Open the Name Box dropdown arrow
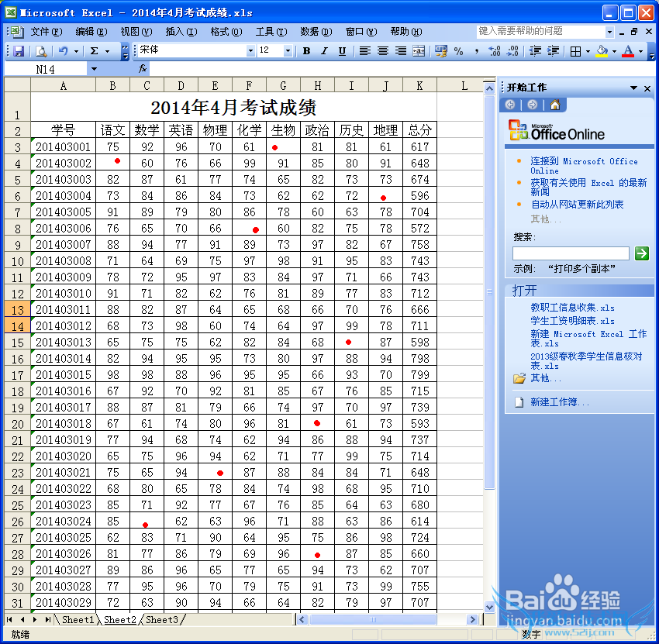Image resolution: width=659 pixels, height=644 pixels. pyautogui.click(x=94, y=69)
